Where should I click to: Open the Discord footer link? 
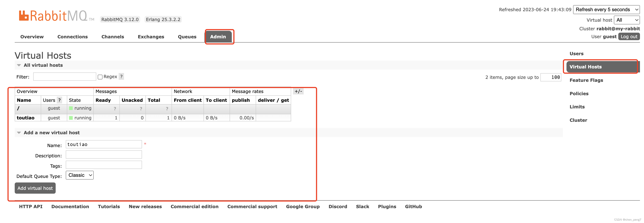338,206
